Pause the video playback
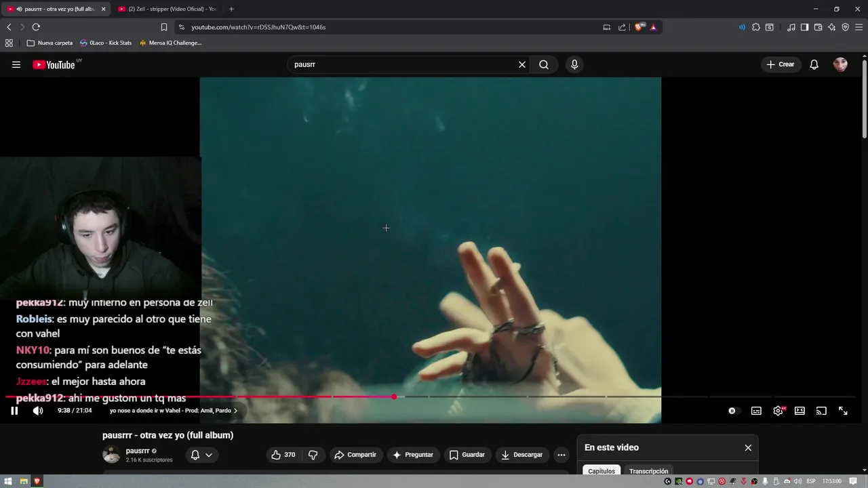Image resolution: width=868 pixels, height=488 pixels. coord(14,411)
